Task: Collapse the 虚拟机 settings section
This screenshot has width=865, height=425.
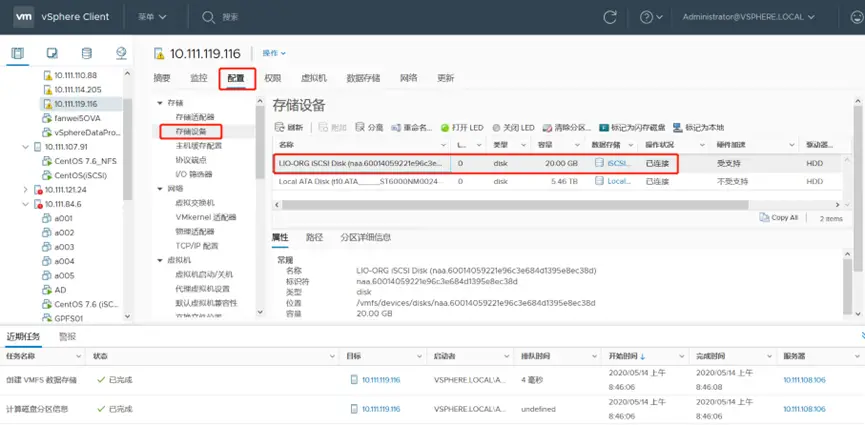Action: pos(160,260)
